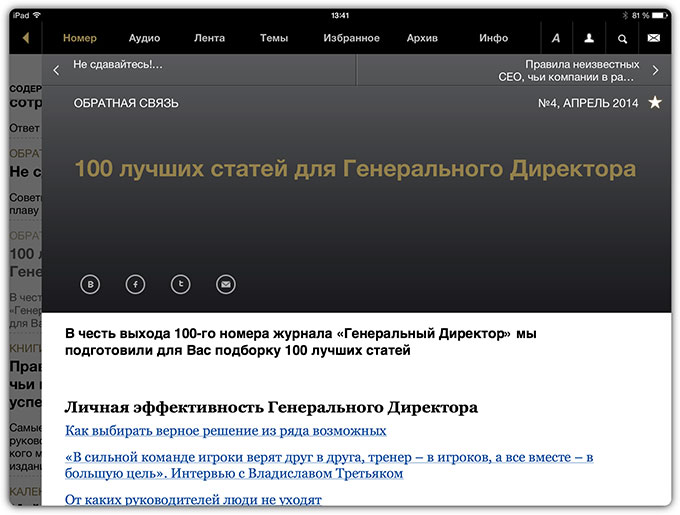The image size is (680, 515).
Task: Switch to the Темы tab
Action: tap(274, 38)
